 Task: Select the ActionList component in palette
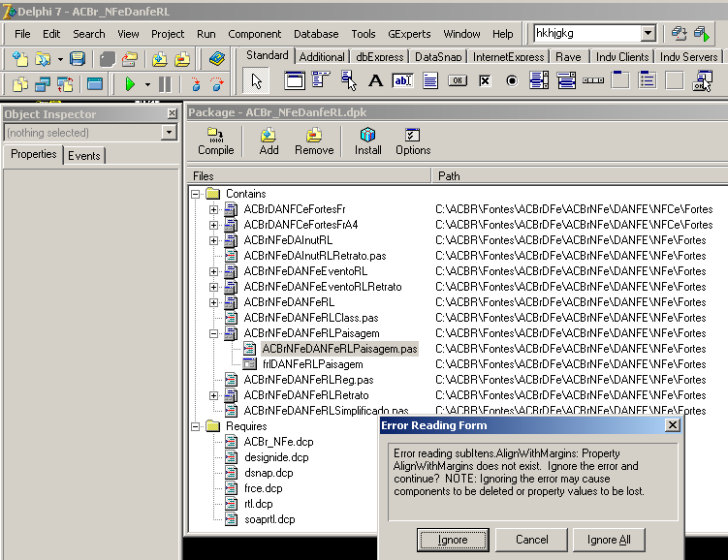point(702,80)
